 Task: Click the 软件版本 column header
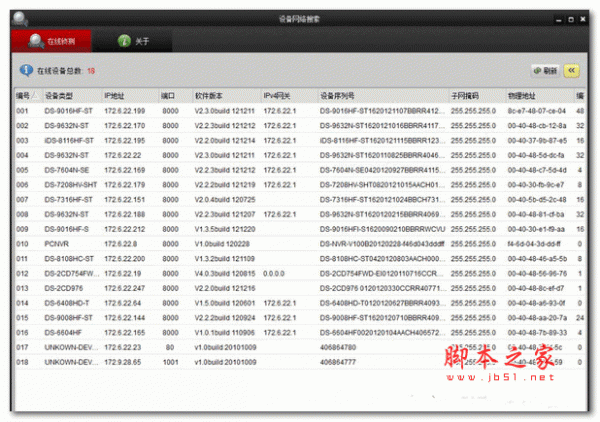click(209, 95)
